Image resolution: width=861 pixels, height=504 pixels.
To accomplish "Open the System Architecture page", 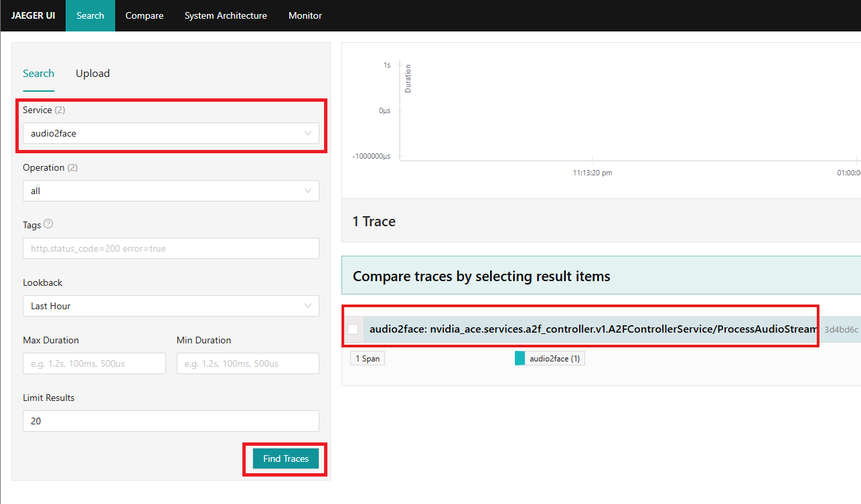I will coord(226,15).
